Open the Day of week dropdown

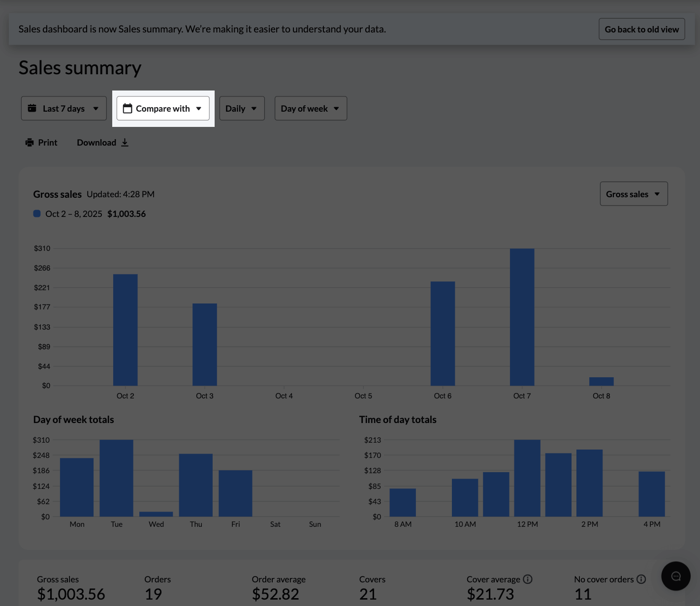[x=310, y=108]
